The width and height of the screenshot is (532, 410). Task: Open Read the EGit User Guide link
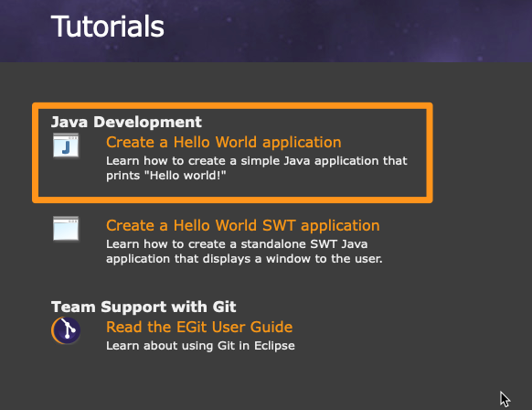tap(199, 327)
